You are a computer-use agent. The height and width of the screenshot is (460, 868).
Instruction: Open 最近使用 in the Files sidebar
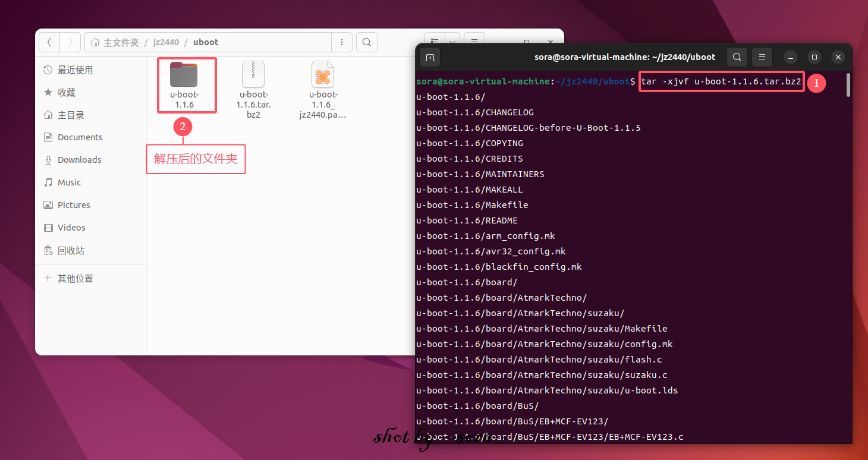coord(91,70)
